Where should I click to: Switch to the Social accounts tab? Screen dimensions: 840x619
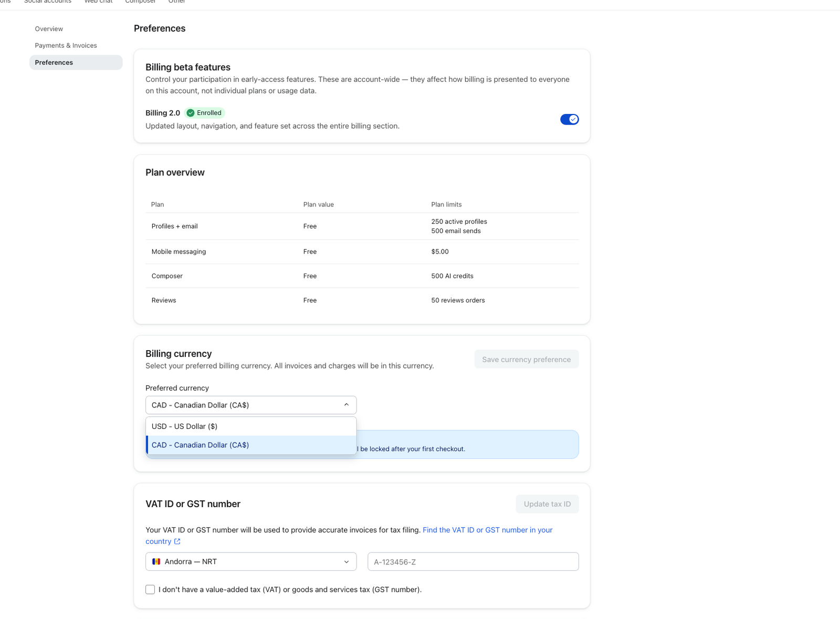pos(47,2)
